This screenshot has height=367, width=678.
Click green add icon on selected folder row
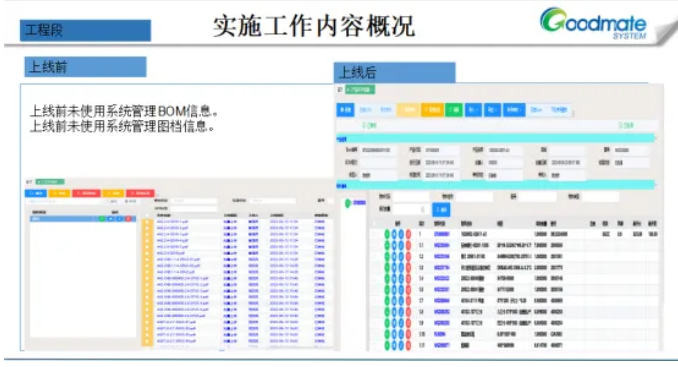point(102,219)
